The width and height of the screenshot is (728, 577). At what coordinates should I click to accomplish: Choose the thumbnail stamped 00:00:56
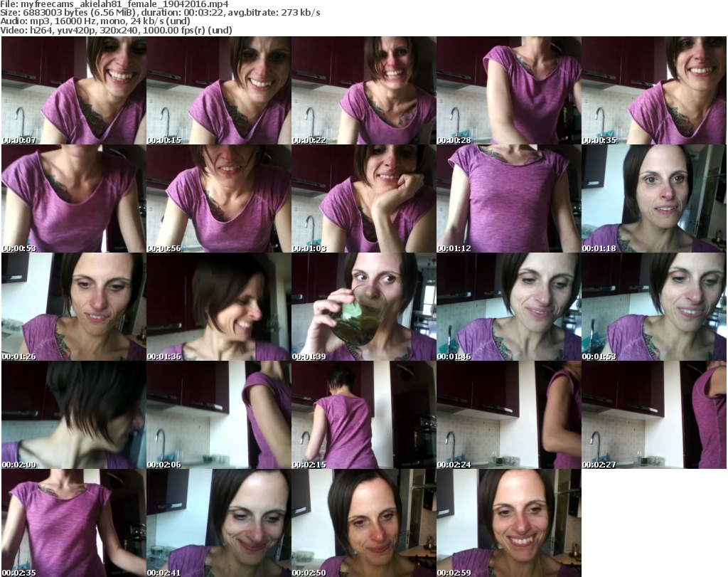pos(219,198)
